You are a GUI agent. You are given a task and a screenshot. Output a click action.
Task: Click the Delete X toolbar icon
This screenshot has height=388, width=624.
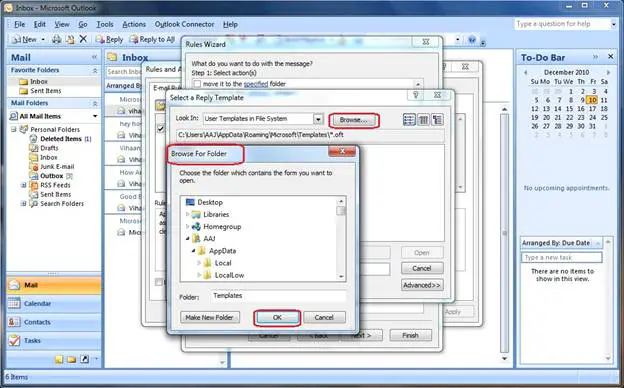pyautogui.click(x=83, y=39)
